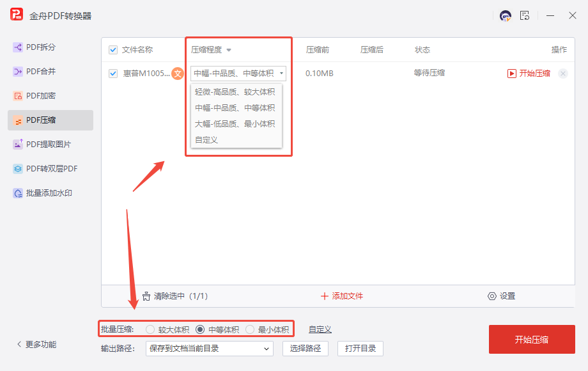Click the row's red 开始压缩 text

(x=534, y=74)
